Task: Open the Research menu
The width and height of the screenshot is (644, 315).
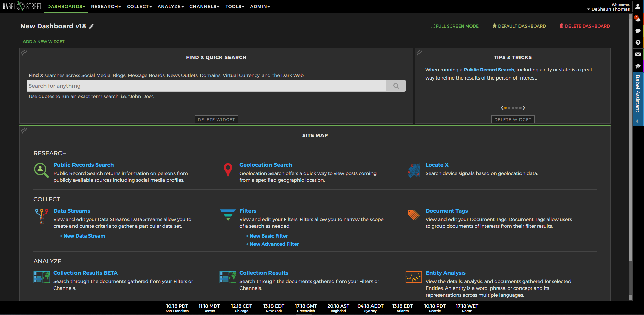Action: (x=106, y=7)
